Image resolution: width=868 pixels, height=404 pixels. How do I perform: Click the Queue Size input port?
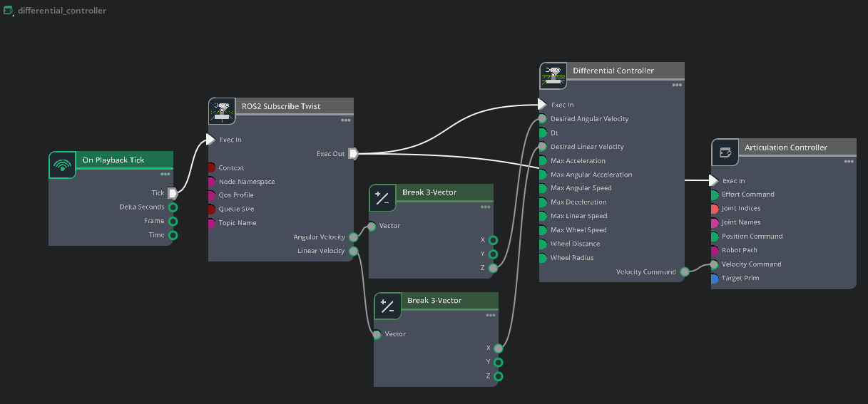click(x=211, y=209)
